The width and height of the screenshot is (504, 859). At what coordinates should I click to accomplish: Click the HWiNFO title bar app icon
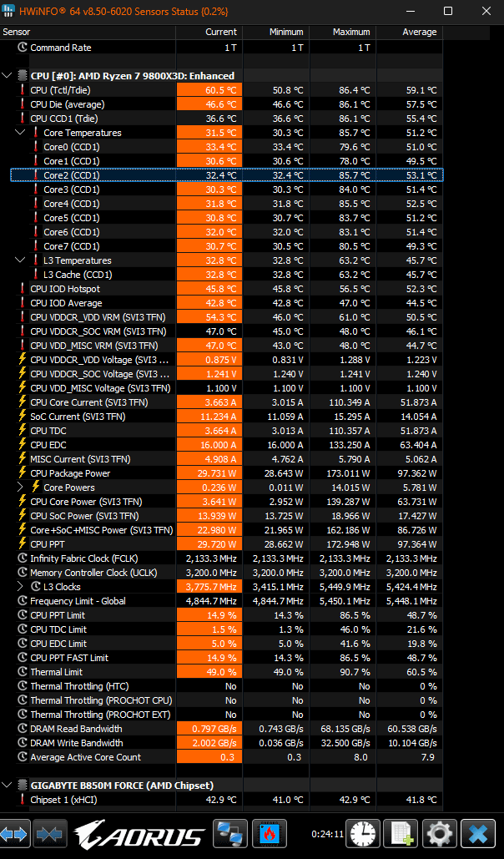tap(9, 11)
